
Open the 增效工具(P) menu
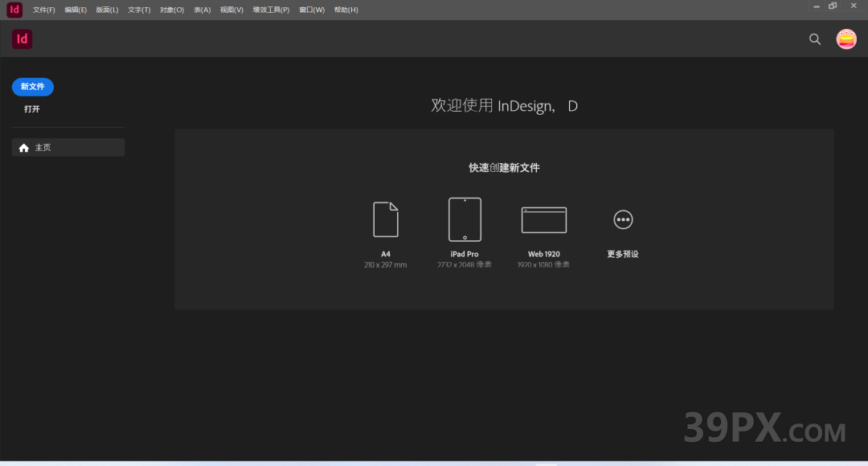coord(271,10)
